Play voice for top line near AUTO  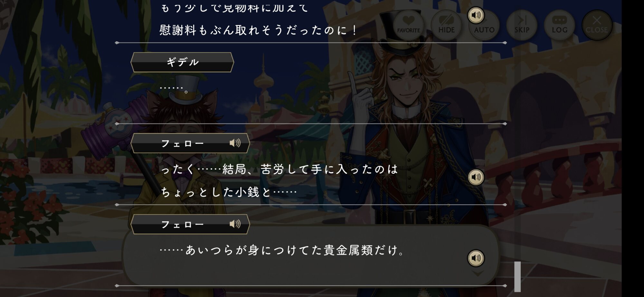tap(476, 15)
